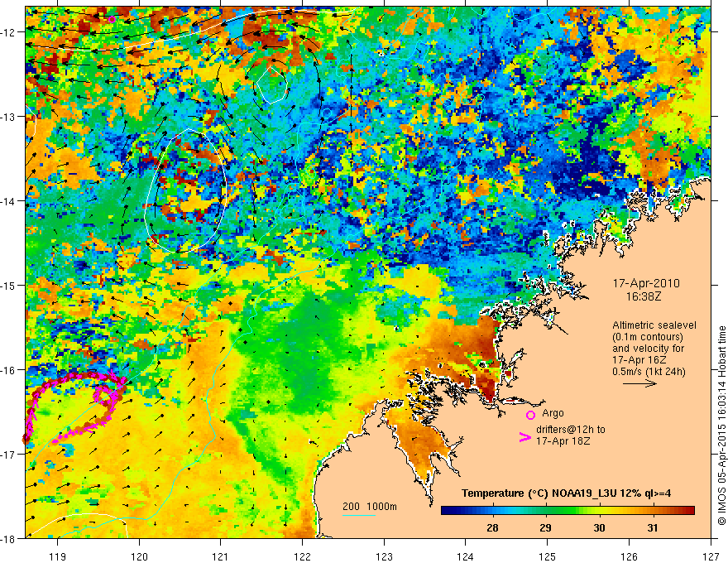Click the colorbar label '31'
The image size is (728, 563).
pyautogui.click(x=653, y=527)
